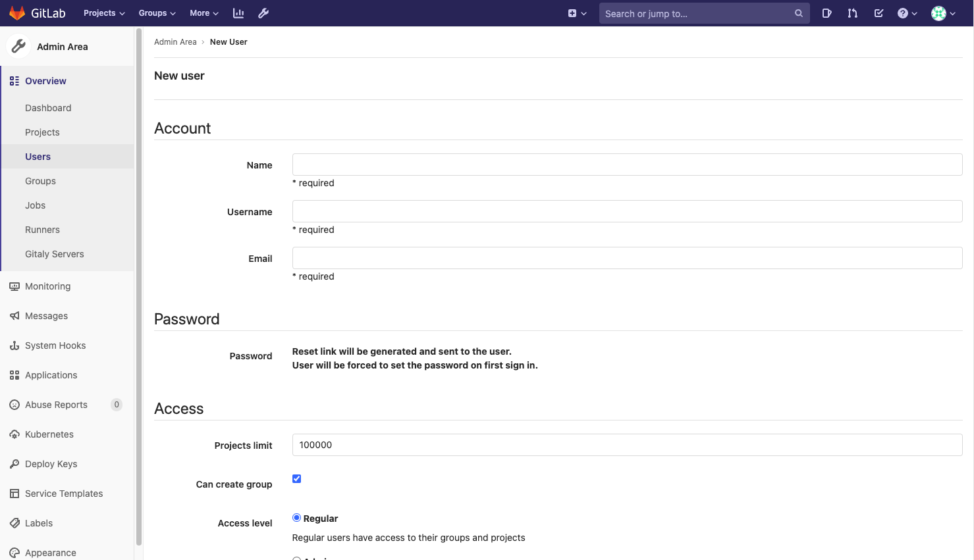
Task: Open the plus create-new dropdown
Action: coord(577,13)
